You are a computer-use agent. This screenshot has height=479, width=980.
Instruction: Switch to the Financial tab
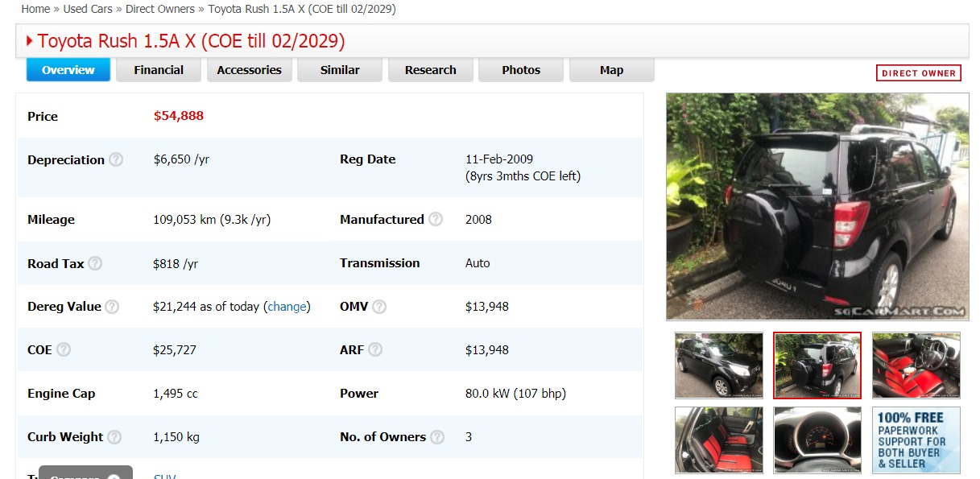point(159,70)
